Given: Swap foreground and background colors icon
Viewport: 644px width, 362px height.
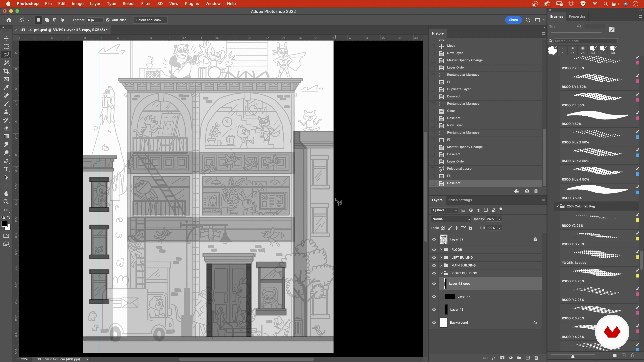Looking at the screenshot, I should click(x=9, y=218).
